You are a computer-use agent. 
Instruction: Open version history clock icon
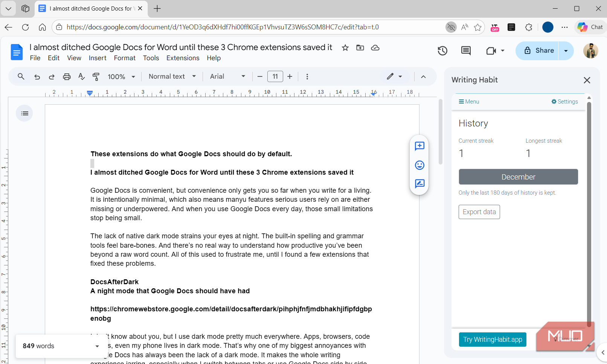(x=442, y=51)
